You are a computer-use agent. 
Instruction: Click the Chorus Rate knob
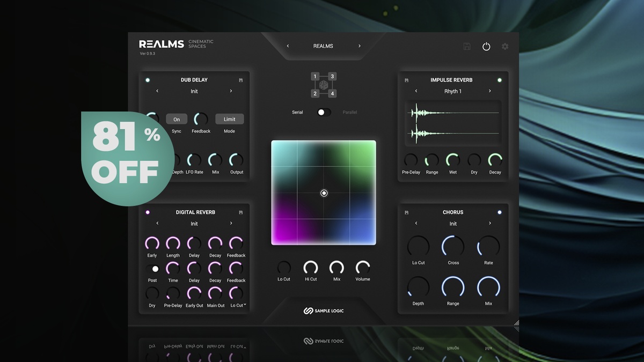(488, 247)
